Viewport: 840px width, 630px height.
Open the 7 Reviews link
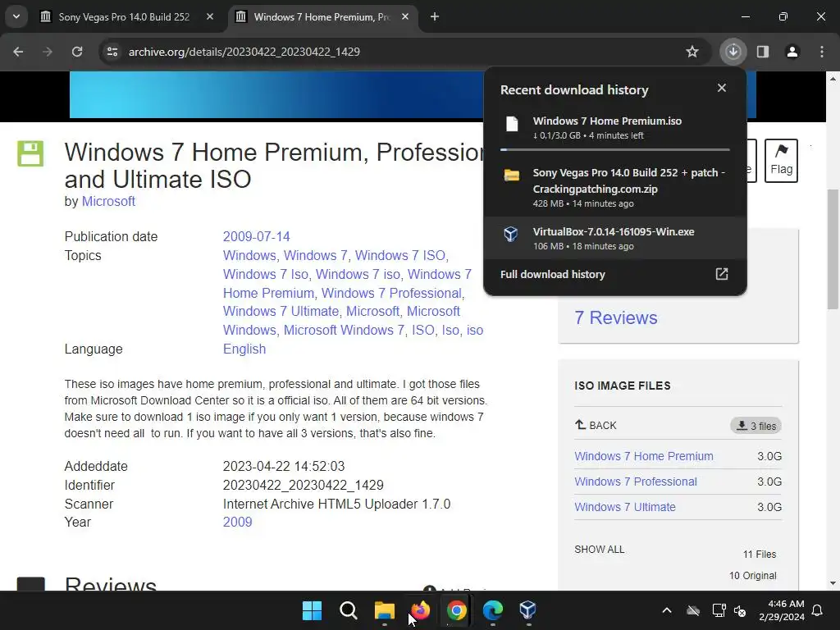coord(615,317)
